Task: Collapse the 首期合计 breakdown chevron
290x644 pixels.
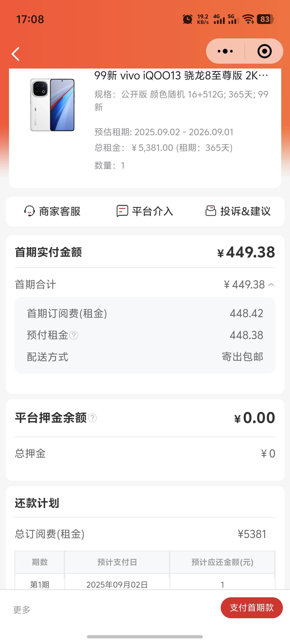Action: (x=271, y=285)
